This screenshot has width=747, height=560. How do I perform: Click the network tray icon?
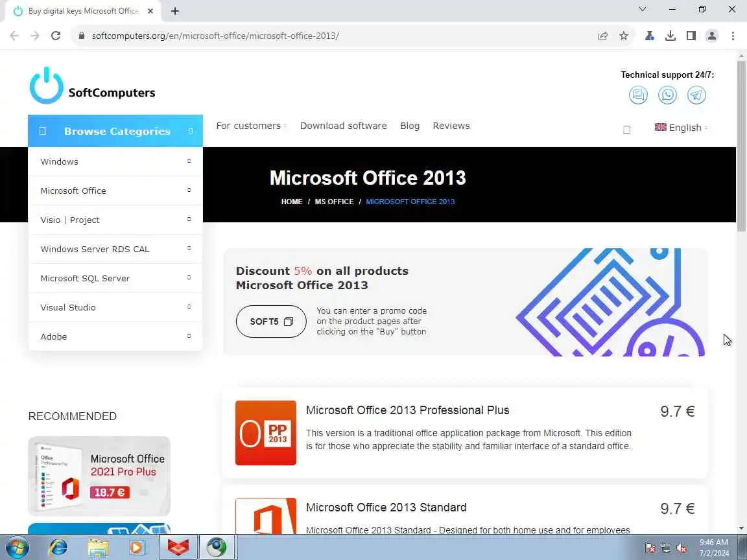[x=666, y=548]
